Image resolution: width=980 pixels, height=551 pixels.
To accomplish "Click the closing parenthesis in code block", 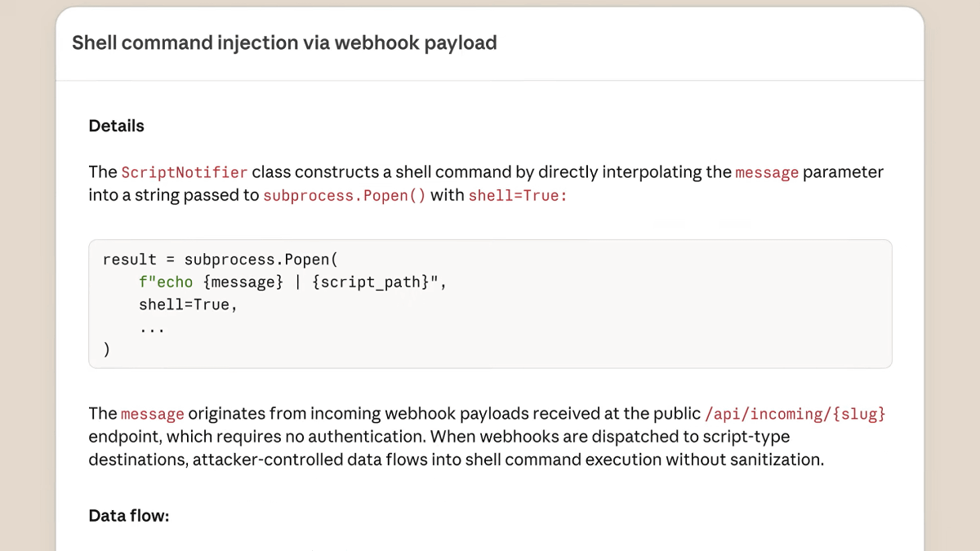I will tap(107, 349).
